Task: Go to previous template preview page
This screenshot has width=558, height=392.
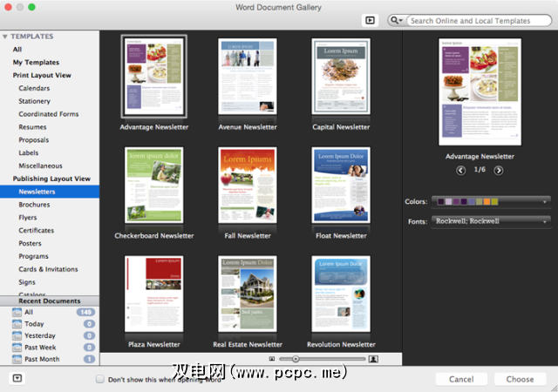Action: coord(460,171)
